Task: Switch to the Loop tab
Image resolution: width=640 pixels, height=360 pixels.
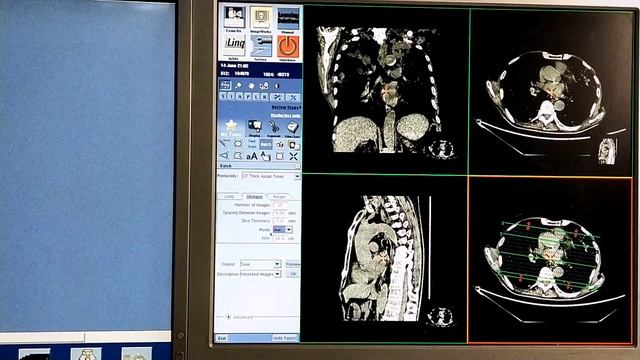Action: [x=229, y=197]
